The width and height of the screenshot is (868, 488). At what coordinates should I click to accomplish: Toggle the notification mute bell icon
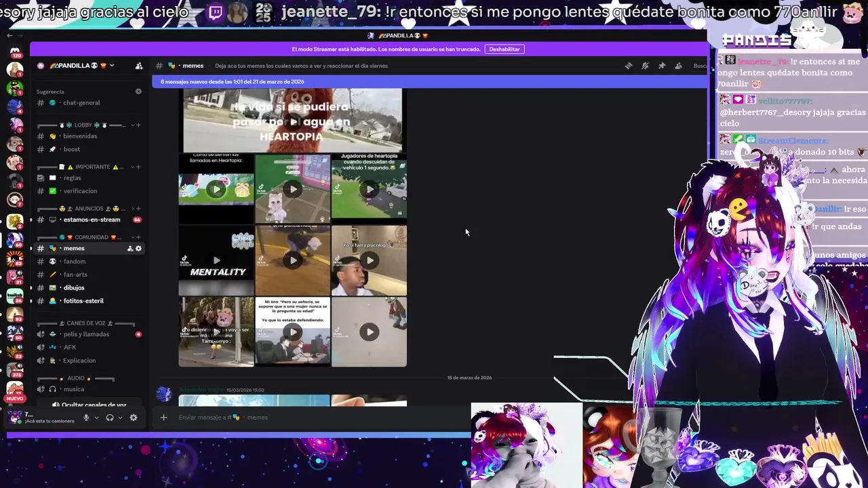tap(645, 66)
